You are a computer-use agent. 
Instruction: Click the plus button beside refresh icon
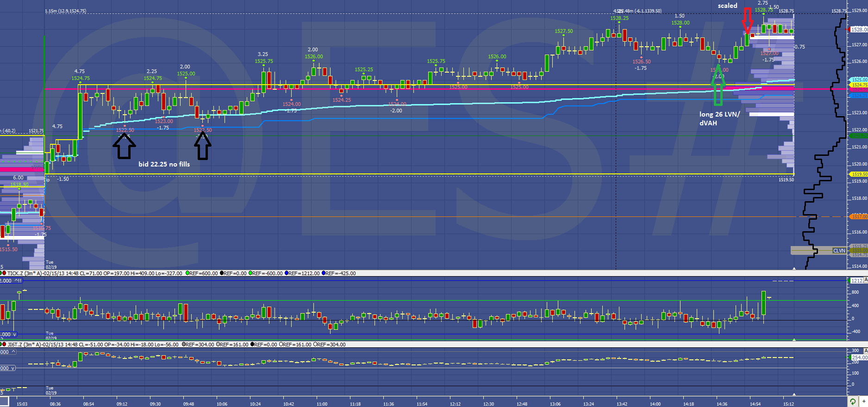point(863,402)
